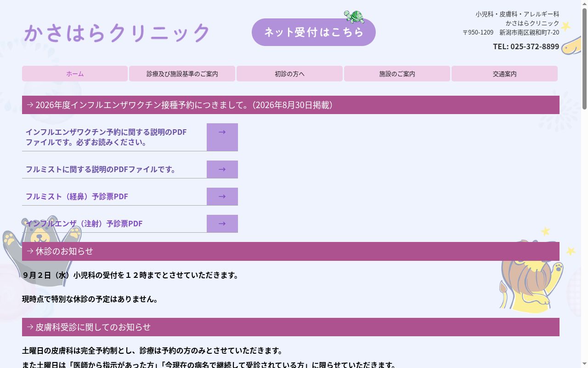Click the arrow button for フルミスト（経鼻）予診票PDF
The height and width of the screenshot is (368, 588).
(222, 196)
